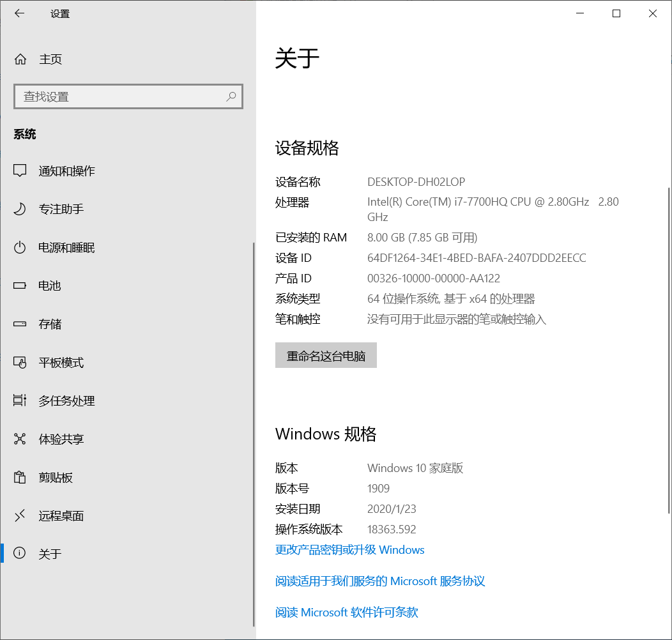Screen dimensions: 672x640
Task: Click the 通知和操作 speech bubble icon
Action: point(20,171)
